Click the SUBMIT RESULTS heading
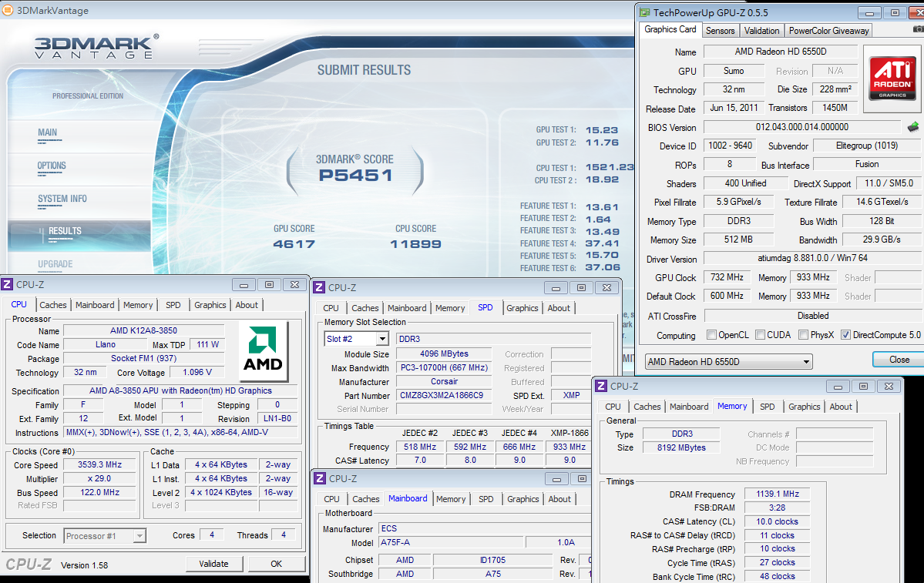This screenshot has width=924, height=583. (x=365, y=70)
